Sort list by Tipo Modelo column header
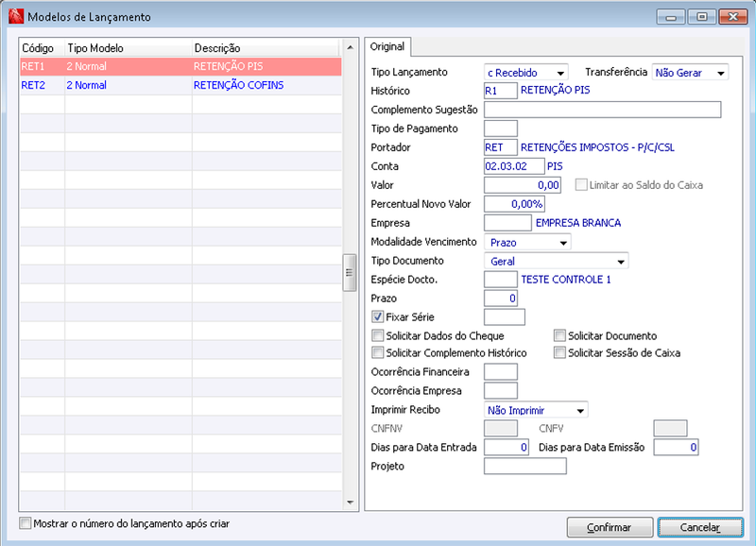Screen dimensions: 756x546 point(129,48)
